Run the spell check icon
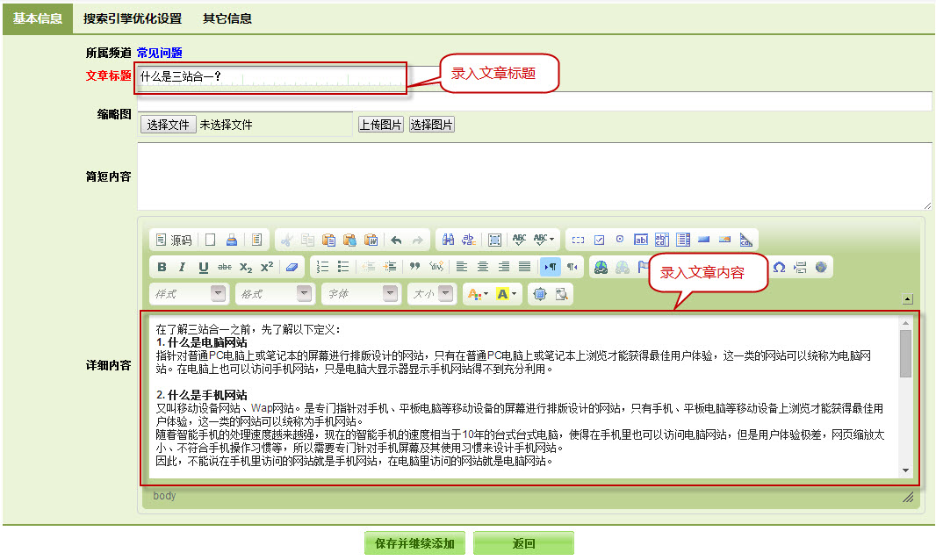Screen dimensions: 936x560 coord(519,240)
